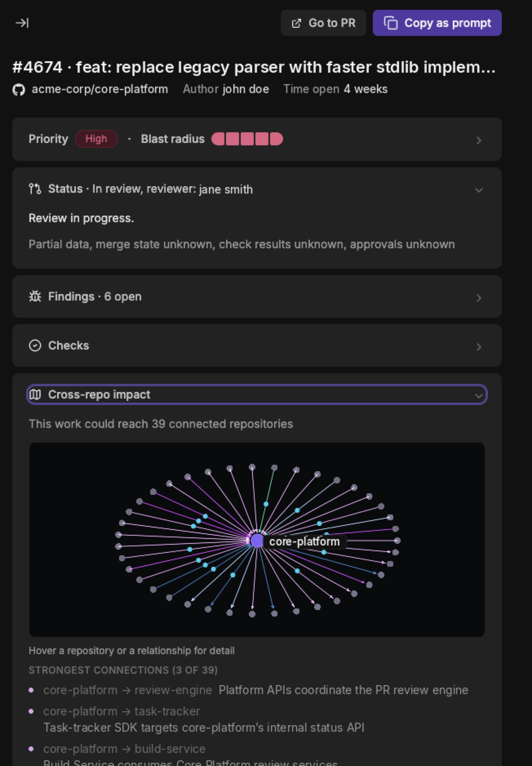This screenshot has height=766, width=532.
Task: Collapse the Status section chevron
Action: pos(479,190)
